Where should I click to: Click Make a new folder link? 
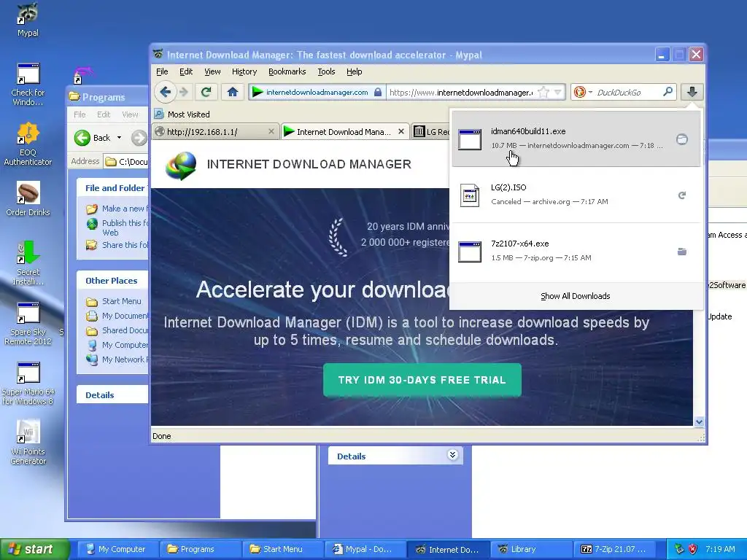[x=117, y=209]
